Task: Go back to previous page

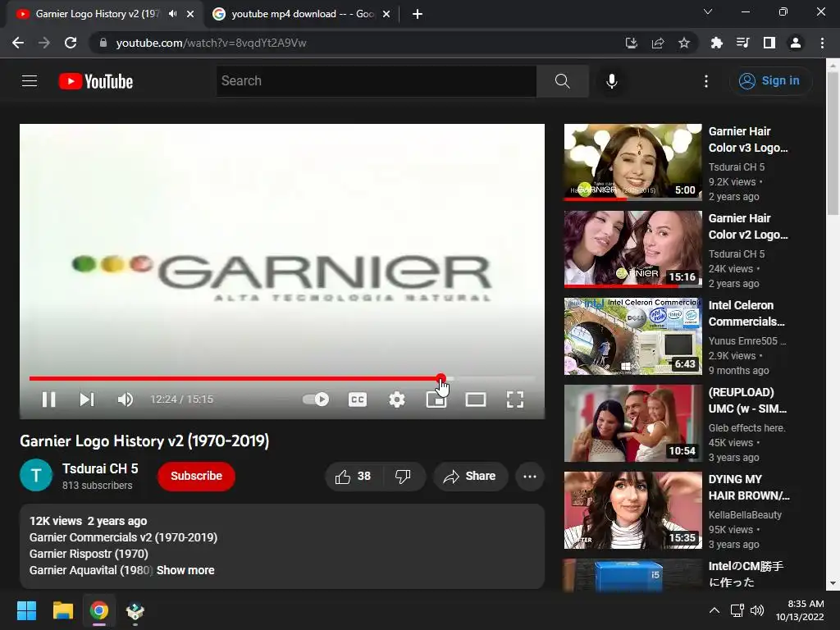Action: pyautogui.click(x=18, y=43)
